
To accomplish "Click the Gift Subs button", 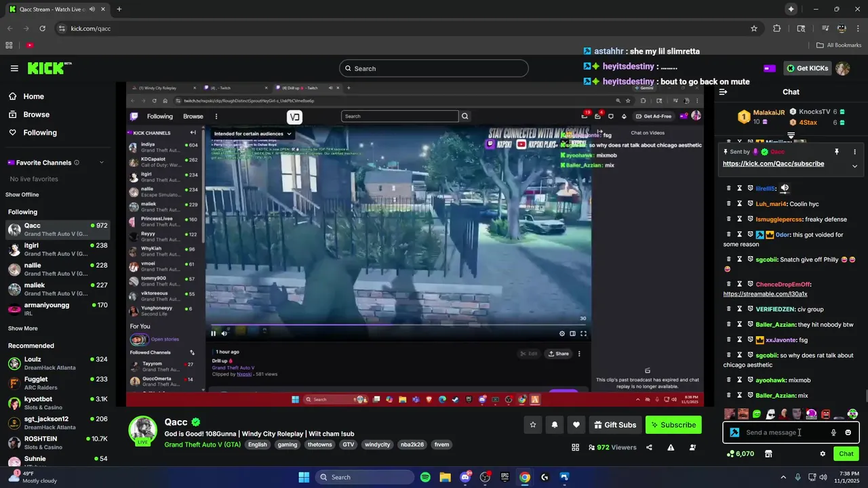I will pos(615,425).
